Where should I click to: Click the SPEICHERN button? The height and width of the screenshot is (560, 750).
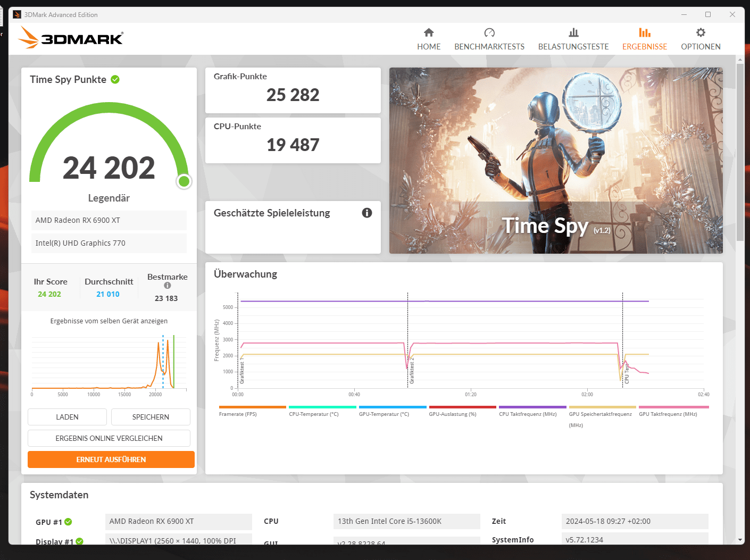[x=151, y=417]
